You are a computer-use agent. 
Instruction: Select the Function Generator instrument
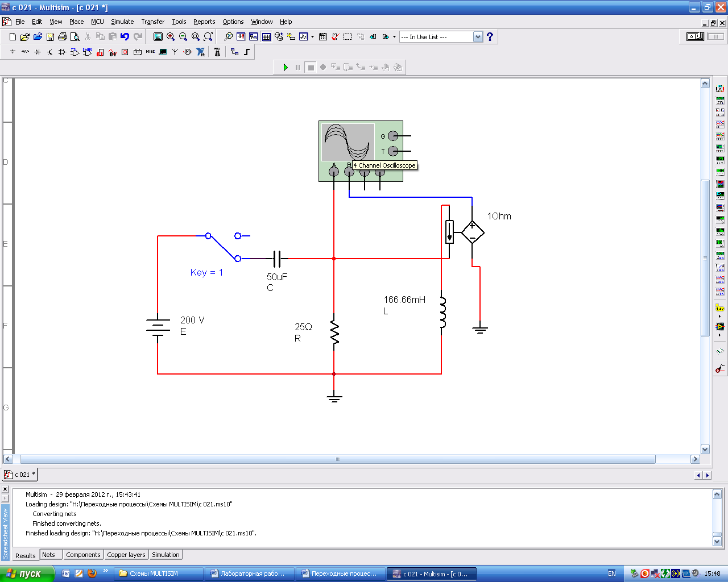click(x=720, y=100)
